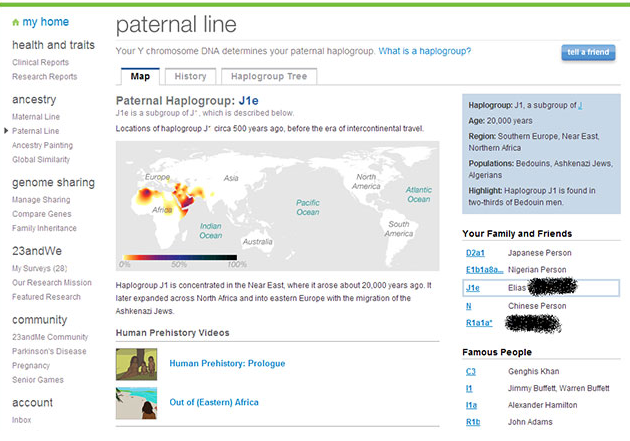
Task: Click the Out of (Eastern) Africa thumbnail
Action: coord(137,403)
